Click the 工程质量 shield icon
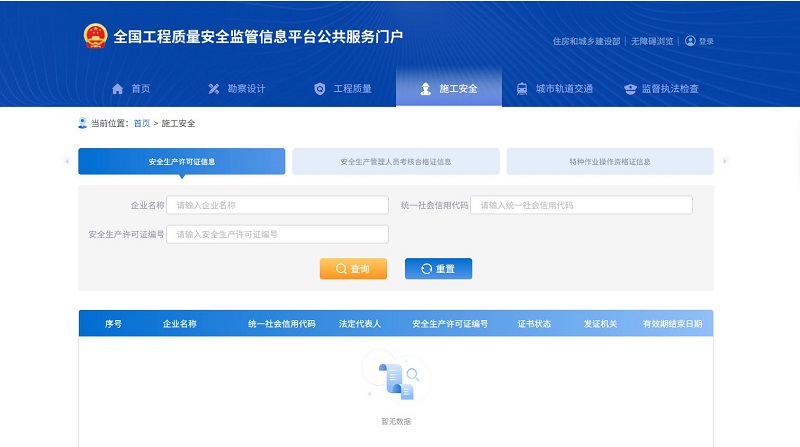The image size is (800, 447). tap(319, 89)
